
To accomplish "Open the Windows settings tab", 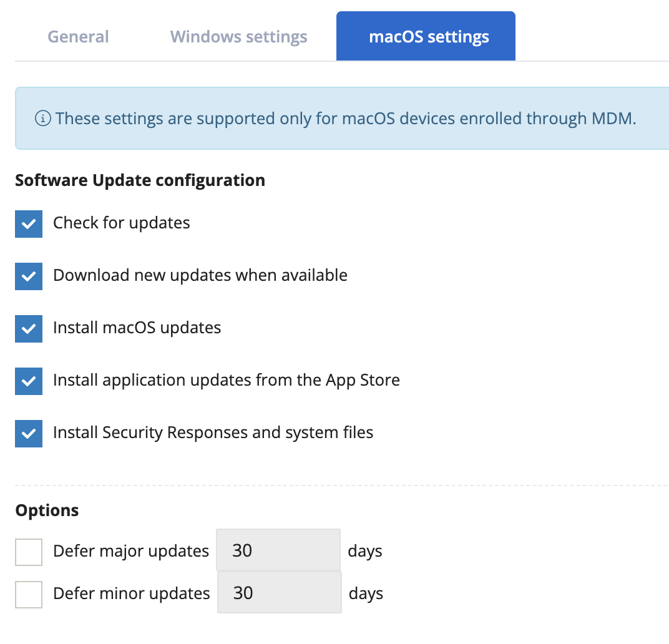I will pos(238,37).
